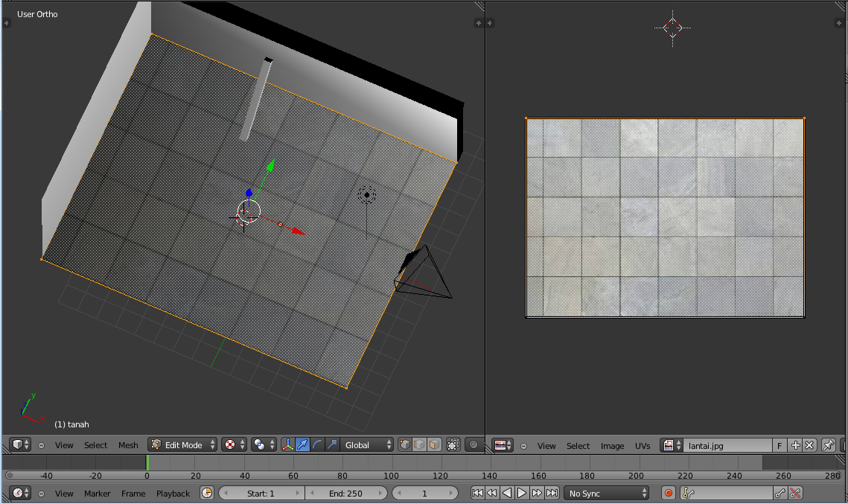Toggle the translate manipulator arrow

302,444
